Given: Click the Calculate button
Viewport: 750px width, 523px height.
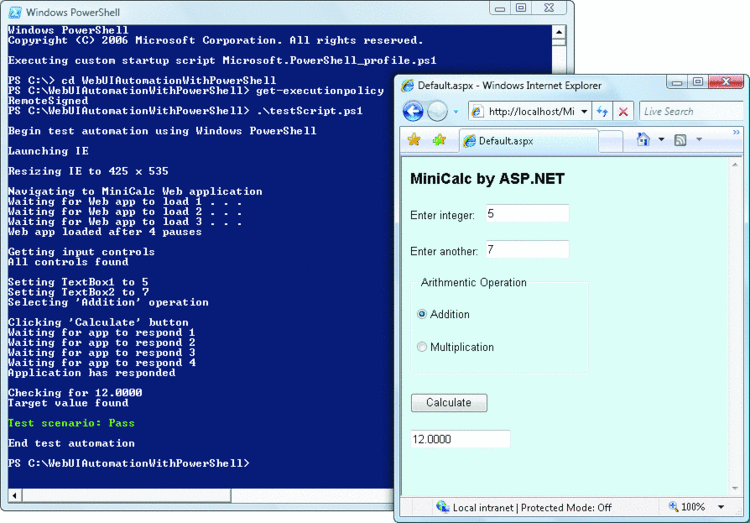Looking at the screenshot, I should [x=449, y=403].
